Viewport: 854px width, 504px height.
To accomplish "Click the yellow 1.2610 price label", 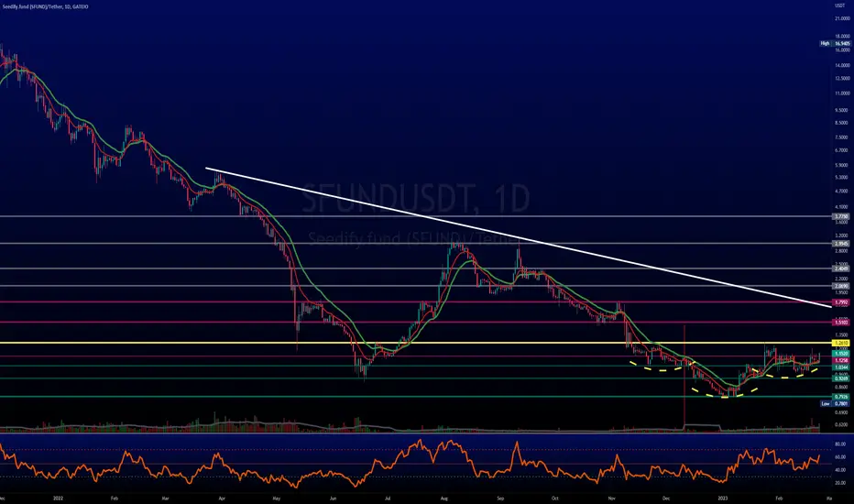I will pos(841,343).
